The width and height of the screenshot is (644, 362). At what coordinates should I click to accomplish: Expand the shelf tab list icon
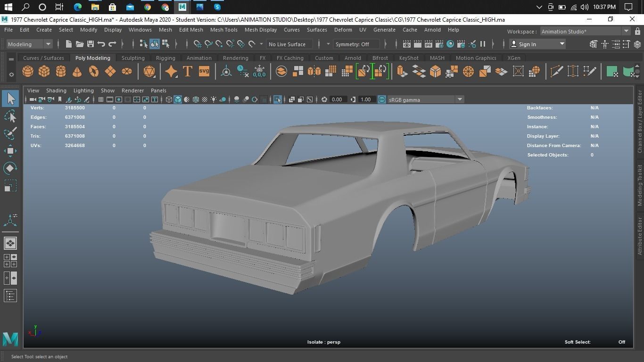point(11,59)
